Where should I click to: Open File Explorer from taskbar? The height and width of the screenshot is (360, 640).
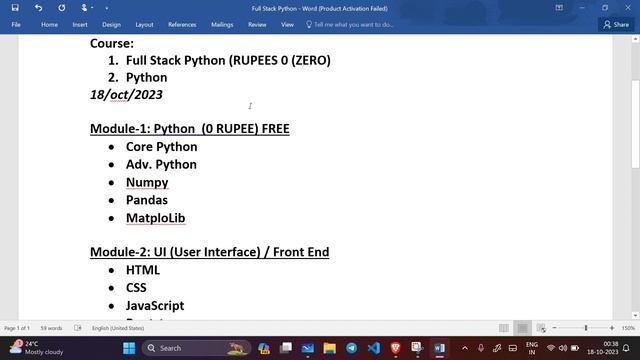pyautogui.click(x=329, y=348)
